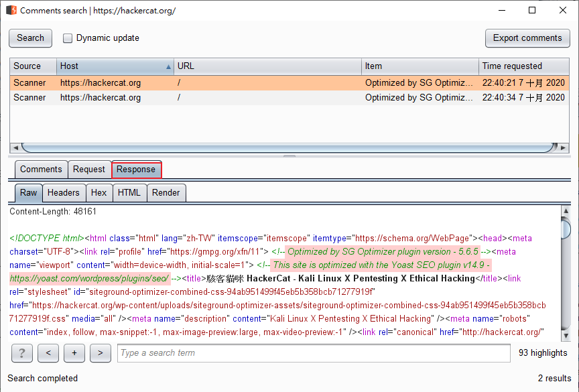The width and height of the screenshot is (579, 392).
Task: Click the Host column sort arrow
Action: pyautogui.click(x=168, y=67)
